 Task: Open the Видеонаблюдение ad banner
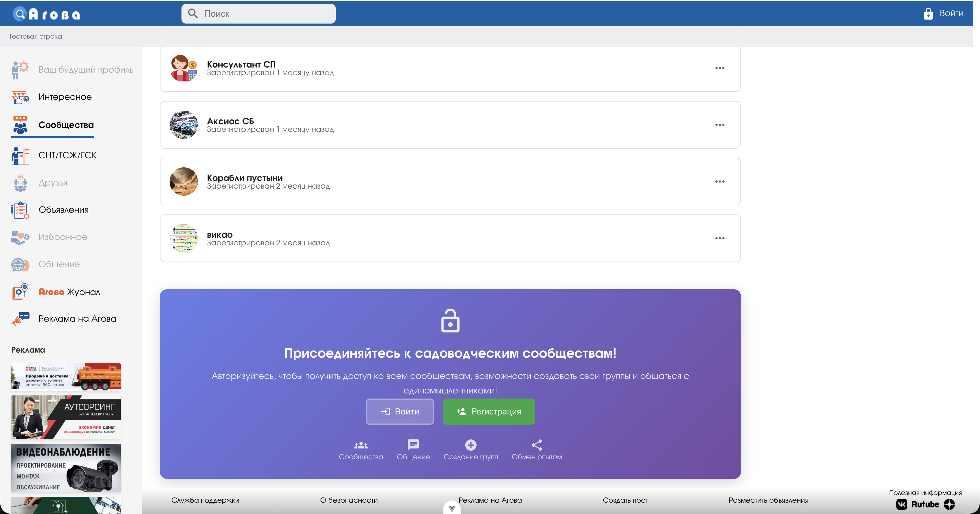pos(66,468)
